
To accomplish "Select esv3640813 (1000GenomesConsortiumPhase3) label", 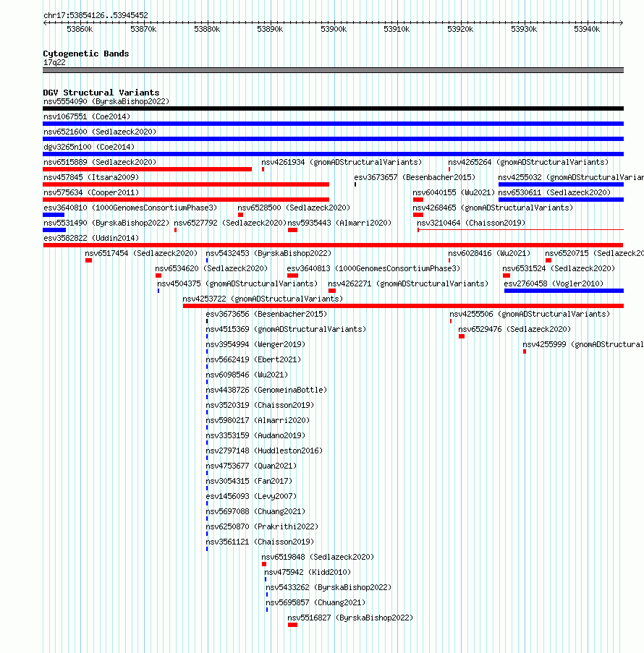I will (x=374, y=268).
